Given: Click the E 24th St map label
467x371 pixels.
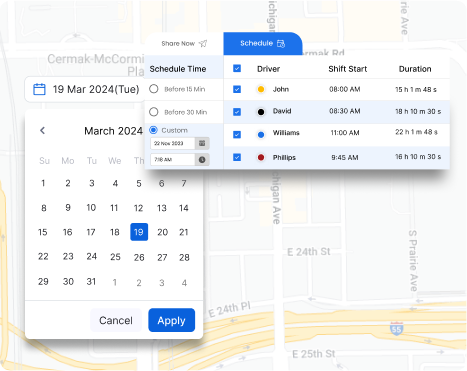Looking at the screenshot, I should click(309, 252).
